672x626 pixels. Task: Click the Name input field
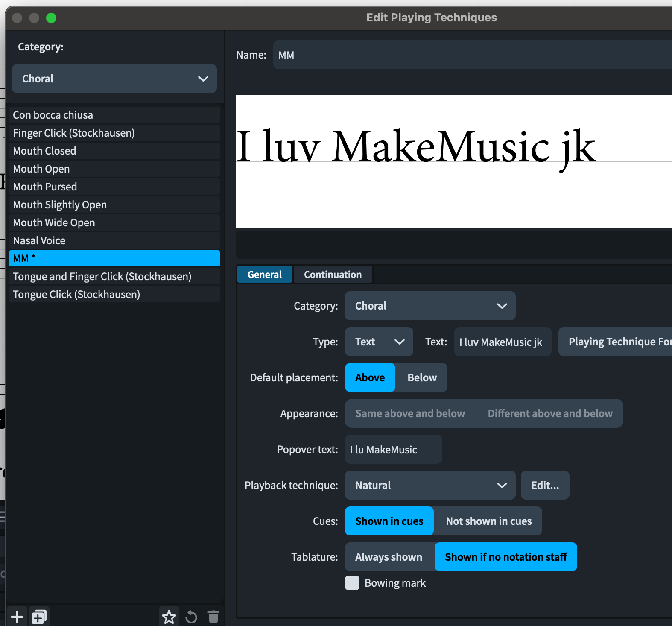pos(473,55)
